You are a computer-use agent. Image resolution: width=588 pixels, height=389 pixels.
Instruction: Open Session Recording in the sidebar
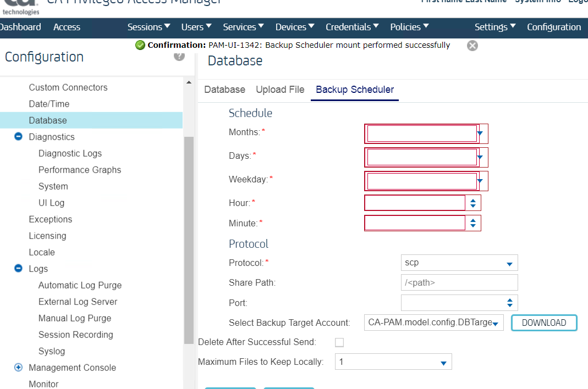tap(75, 335)
